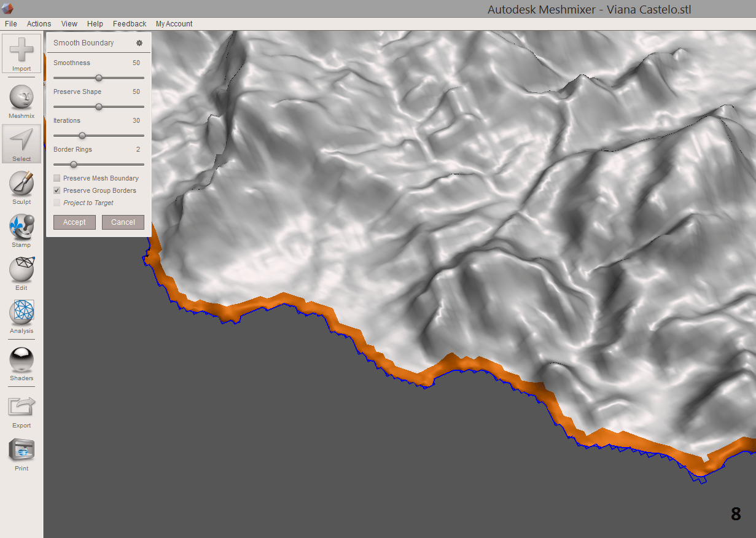Click the Edit tool icon
The width and height of the screenshot is (756, 538).
[21, 269]
